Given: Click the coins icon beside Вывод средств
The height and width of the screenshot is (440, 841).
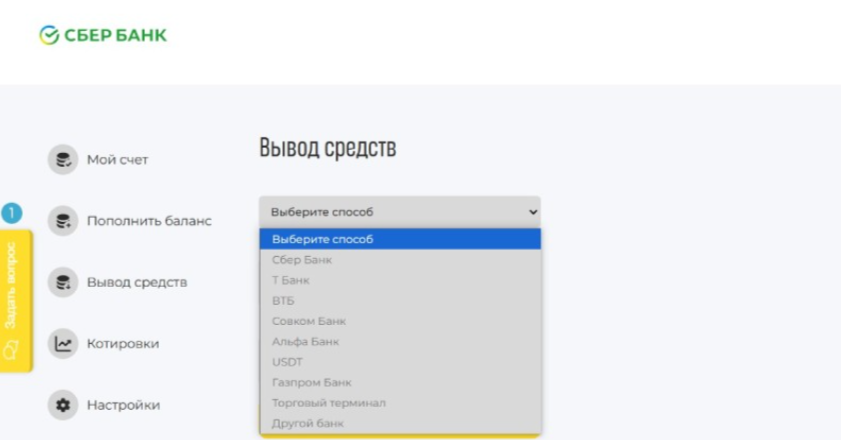Looking at the screenshot, I should click(x=63, y=282).
